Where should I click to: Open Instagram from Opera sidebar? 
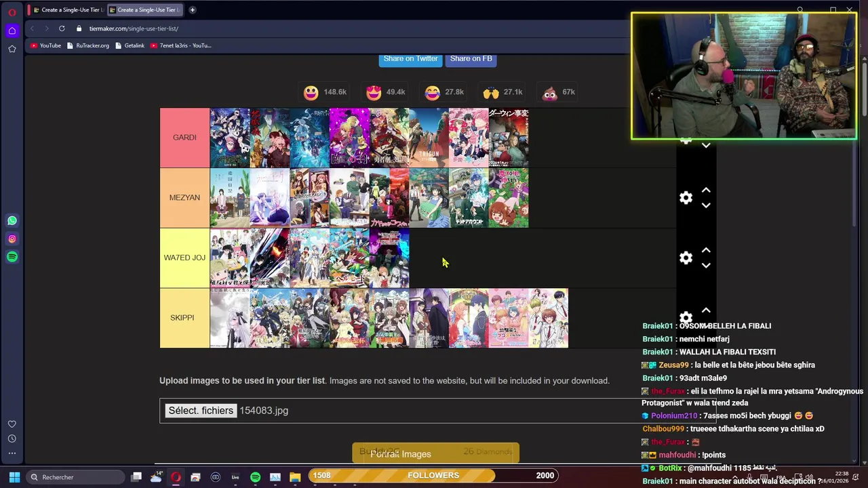(x=12, y=239)
